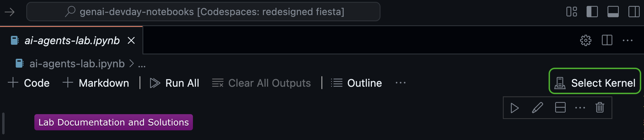Image resolution: width=644 pixels, height=140 pixels.
Task: Split the cell using split icon
Action: (x=560, y=107)
